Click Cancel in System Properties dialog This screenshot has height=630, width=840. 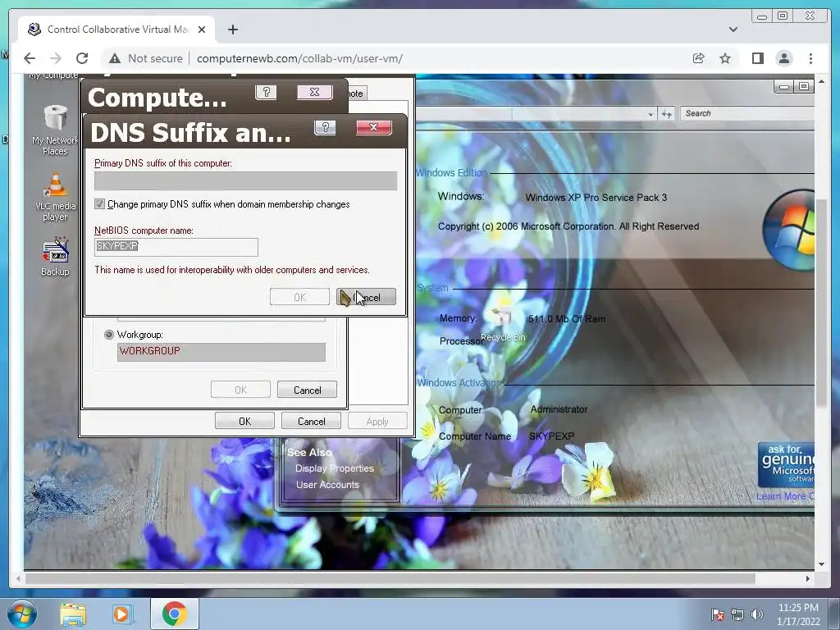click(x=311, y=421)
